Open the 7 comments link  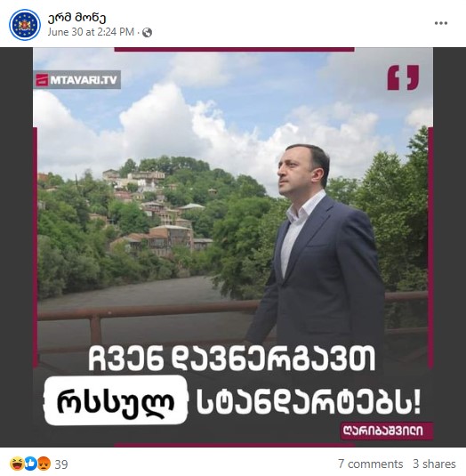(371, 464)
